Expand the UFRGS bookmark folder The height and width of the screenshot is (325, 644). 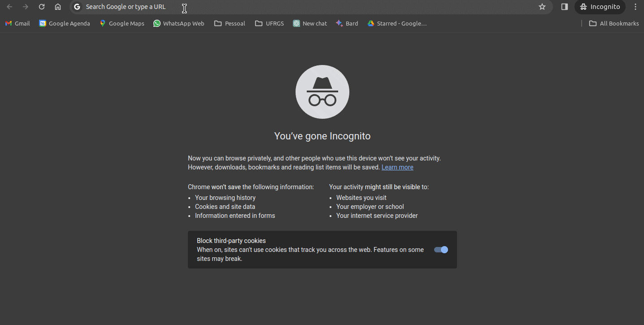tap(270, 23)
